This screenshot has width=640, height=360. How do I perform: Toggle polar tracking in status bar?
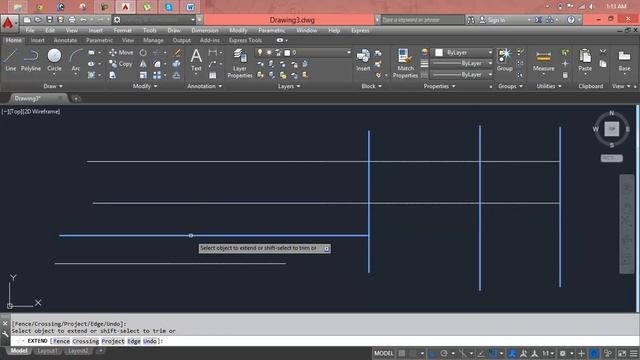pyautogui.click(x=444, y=353)
